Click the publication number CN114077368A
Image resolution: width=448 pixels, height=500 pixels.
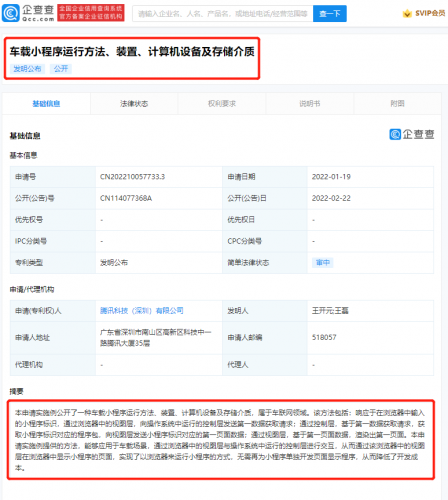pyautogui.click(x=126, y=198)
